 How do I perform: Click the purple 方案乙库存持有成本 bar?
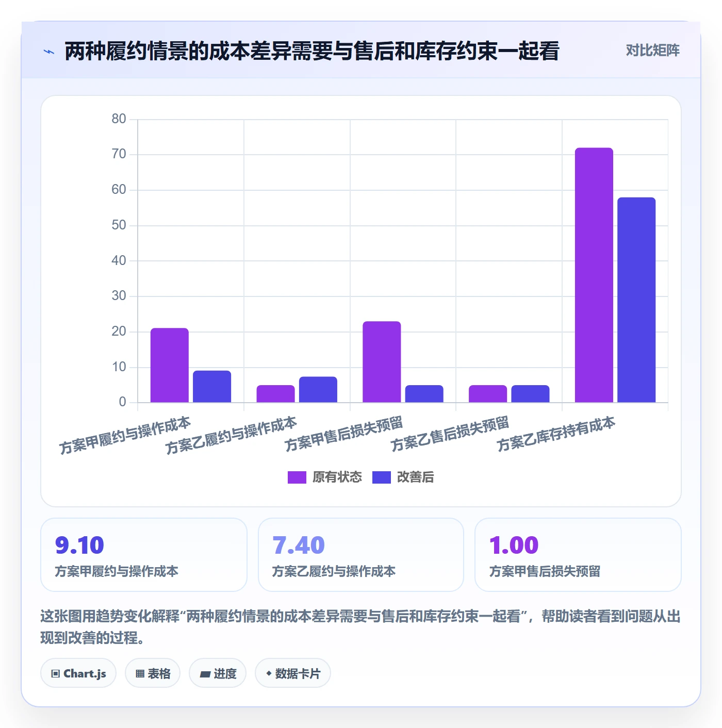(x=594, y=275)
